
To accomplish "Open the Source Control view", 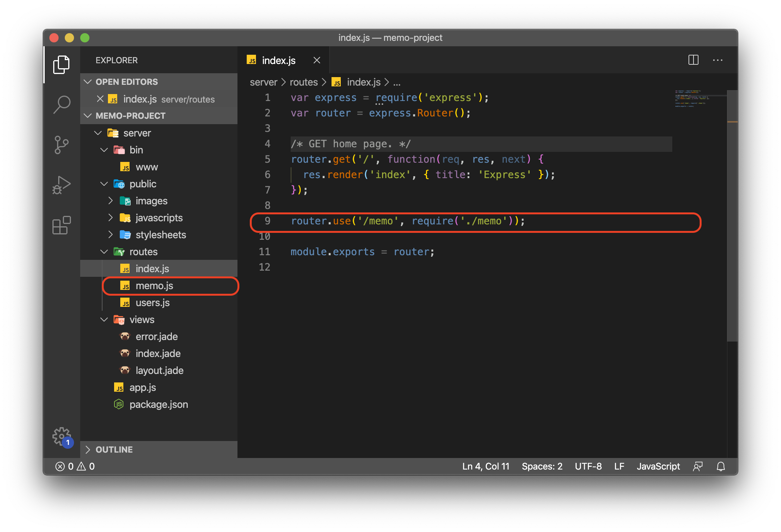I will click(62, 145).
